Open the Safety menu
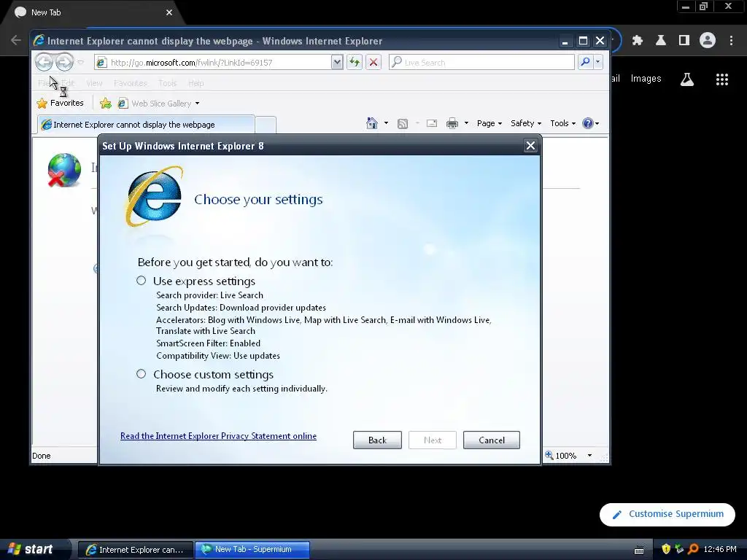Viewport: 747px width, 560px height. 525,123
